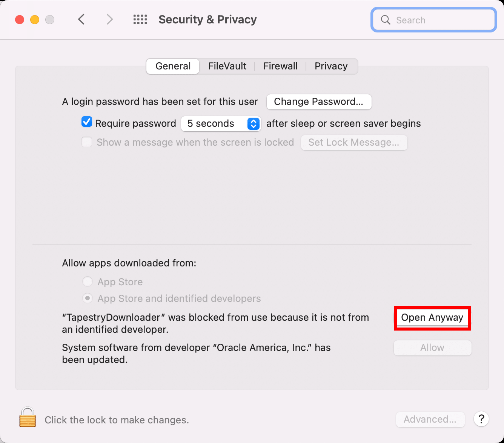This screenshot has width=504, height=443.
Task: Click Allow for Oracle America software
Action: point(432,348)
